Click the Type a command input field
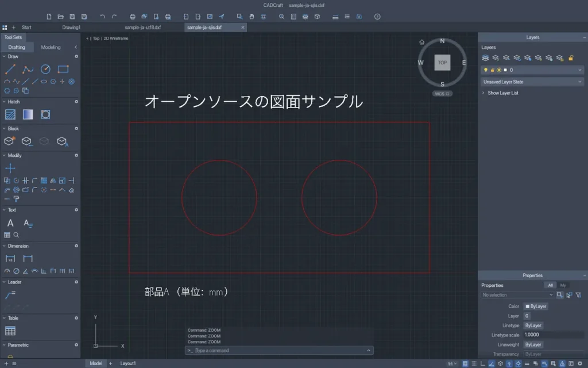 280,350
